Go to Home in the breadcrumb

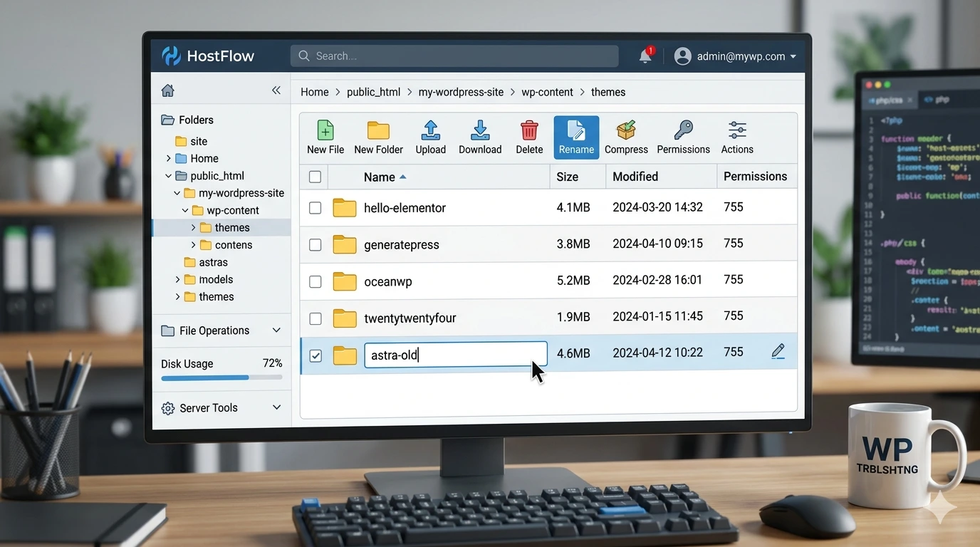(314, 92)
